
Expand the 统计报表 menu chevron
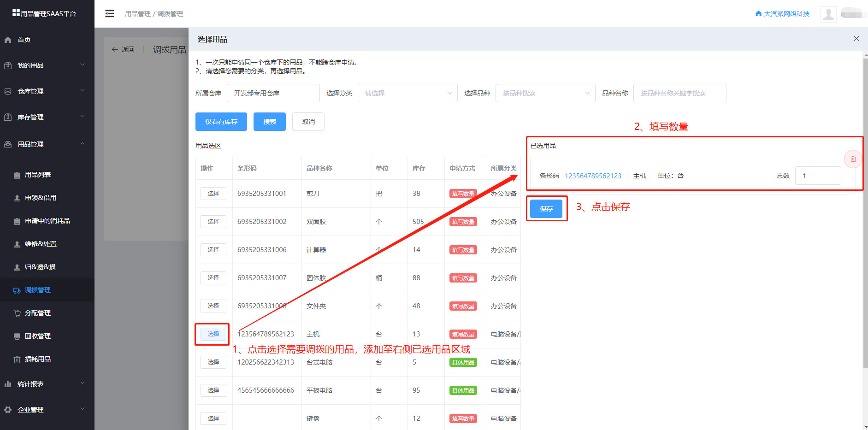point(83,383)
